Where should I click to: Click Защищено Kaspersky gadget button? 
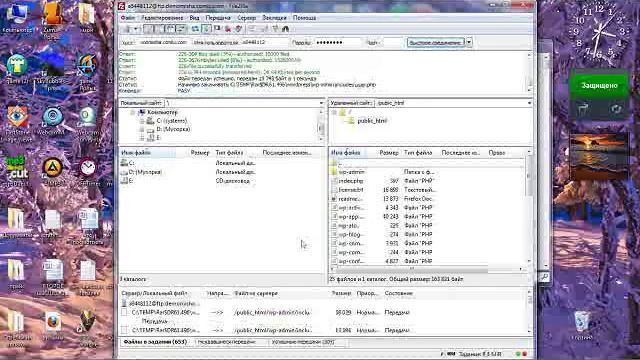pyautogui.click(x=599, y=85)
